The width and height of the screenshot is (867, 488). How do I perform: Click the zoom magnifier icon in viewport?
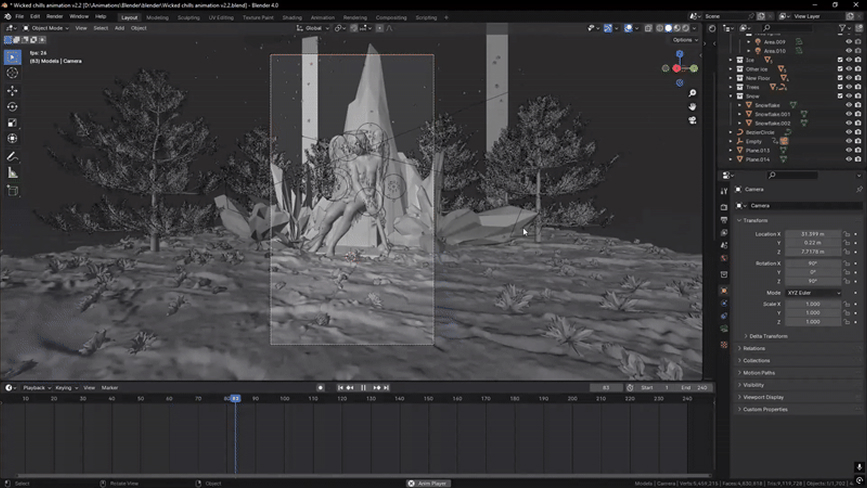point(692,93)
